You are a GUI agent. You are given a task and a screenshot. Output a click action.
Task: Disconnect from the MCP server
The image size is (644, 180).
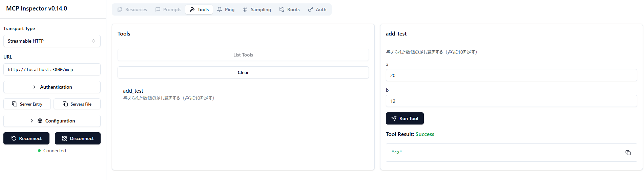click(78, 138)
